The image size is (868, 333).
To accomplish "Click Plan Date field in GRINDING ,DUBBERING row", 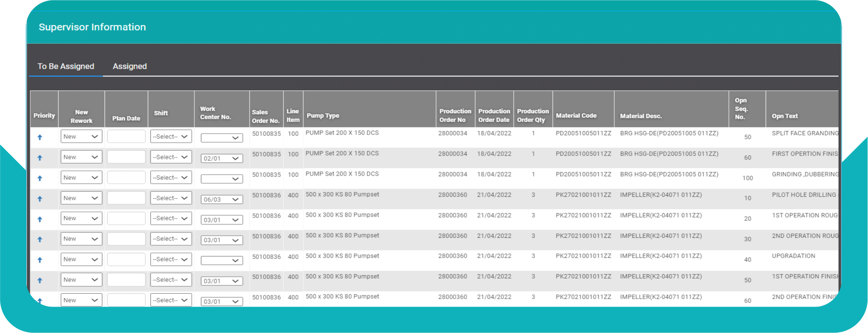I will (126, 178).
